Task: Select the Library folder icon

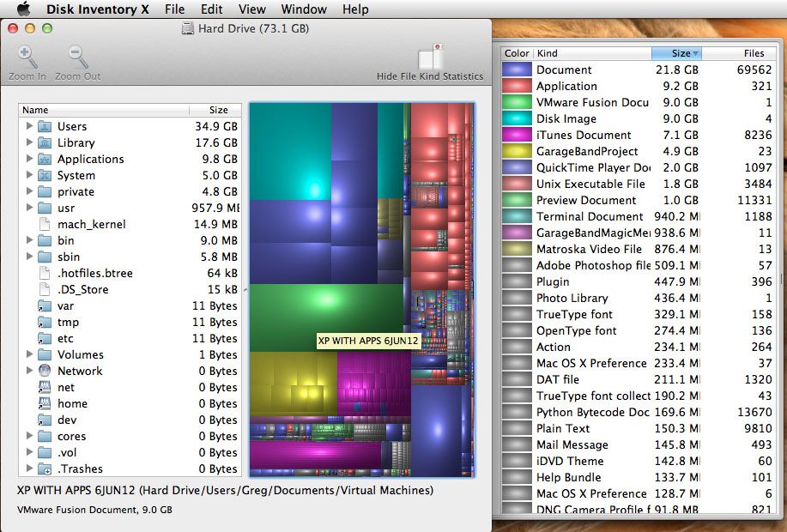Action: [45, 143]
